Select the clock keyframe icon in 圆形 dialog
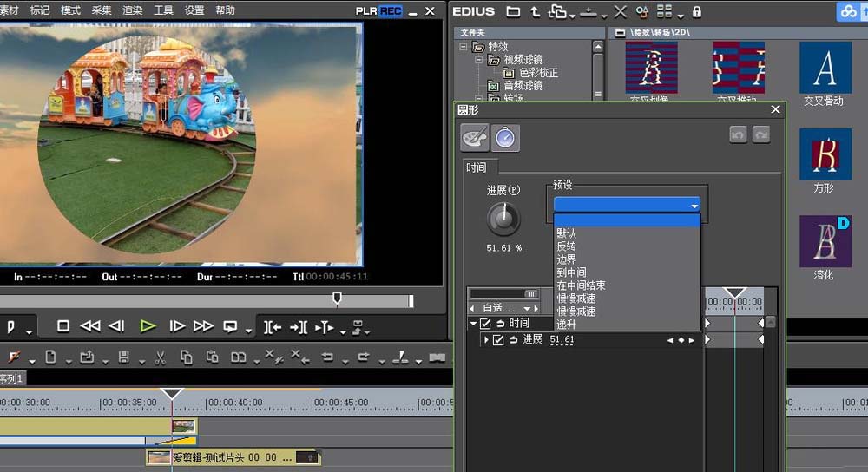 click(505, 138)
